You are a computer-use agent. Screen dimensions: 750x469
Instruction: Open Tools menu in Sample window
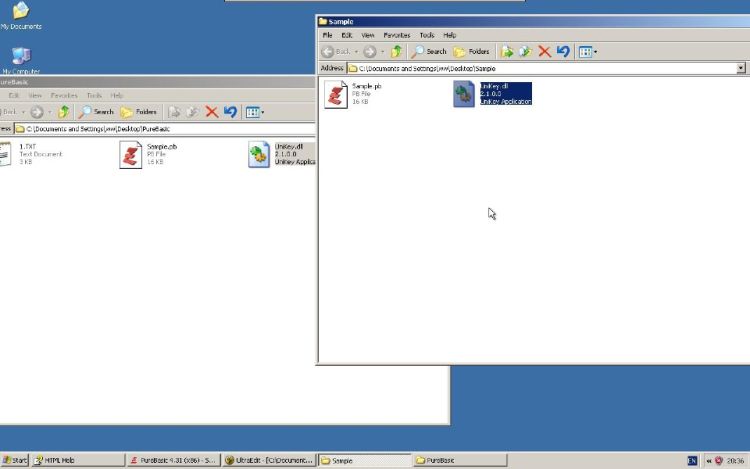(427, 35)
